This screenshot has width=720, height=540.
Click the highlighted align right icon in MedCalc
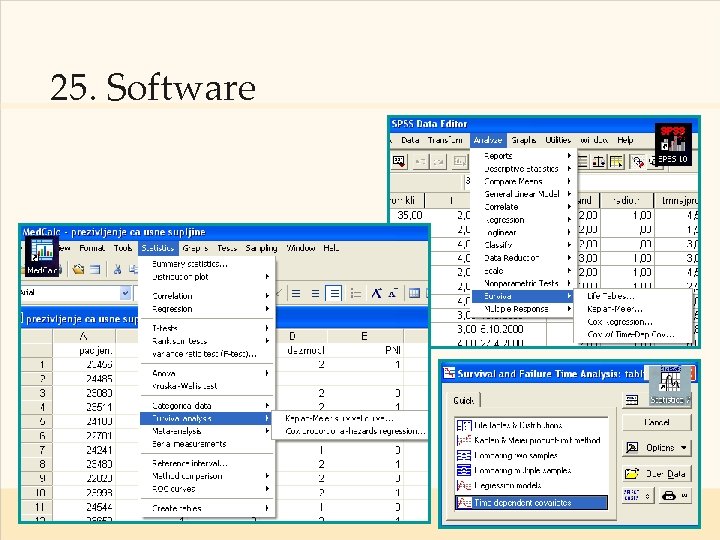pyautogui.click(x=334, y=293)
